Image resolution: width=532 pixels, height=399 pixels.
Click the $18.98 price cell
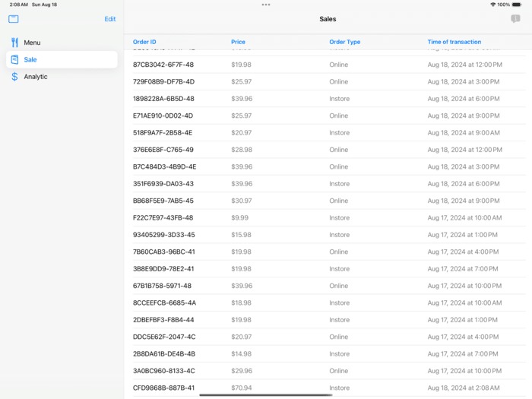click(x=241, y=302)
